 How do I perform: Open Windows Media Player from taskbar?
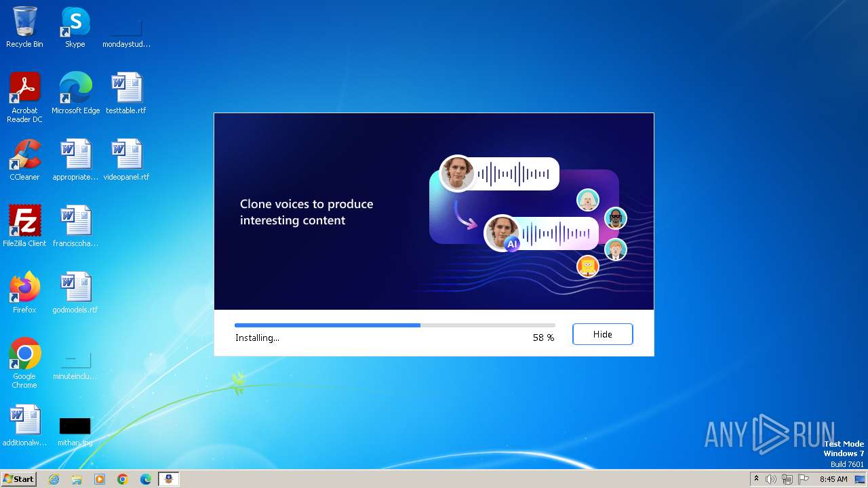tap(100, 479)
